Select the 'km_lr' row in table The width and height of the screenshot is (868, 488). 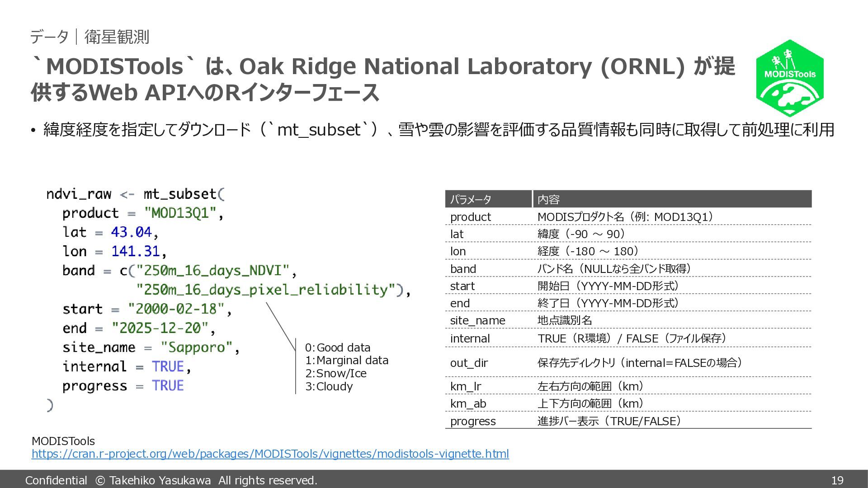(x=466, y=386)
